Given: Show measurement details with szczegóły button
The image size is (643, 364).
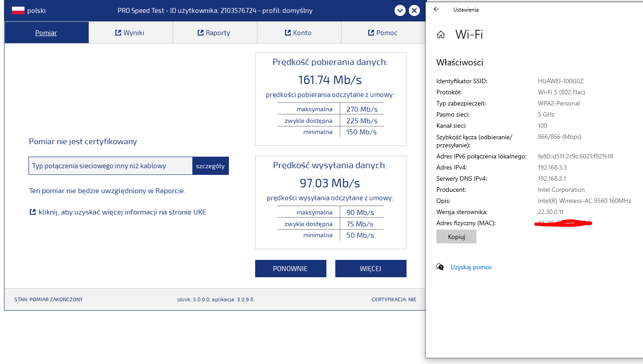Looking at the screenshot, I should [x=211, y=166].
